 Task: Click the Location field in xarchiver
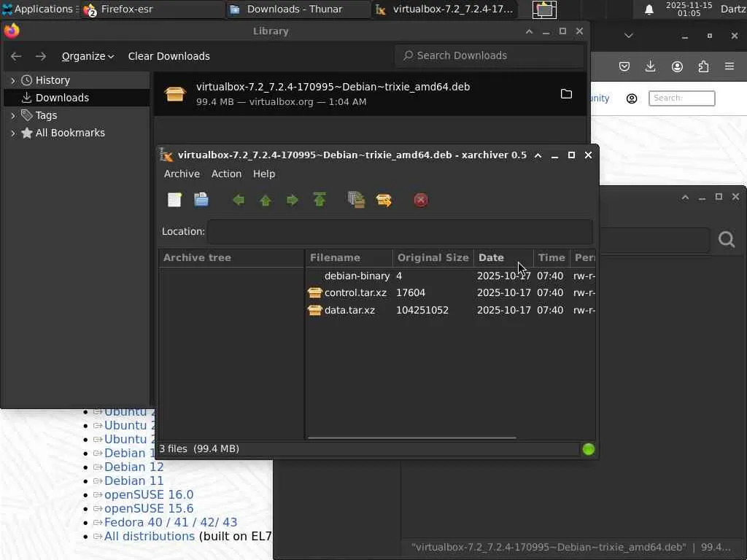(400, 231)
